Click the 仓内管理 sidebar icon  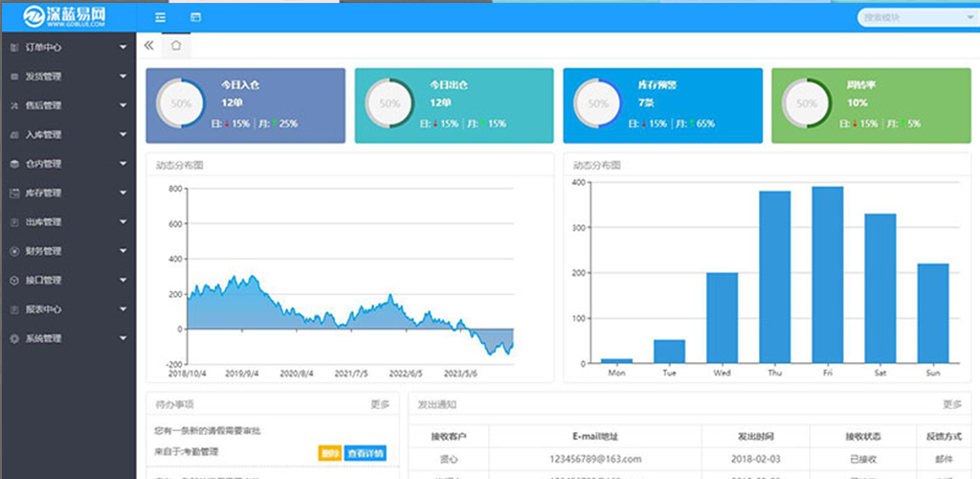click(x=14, y=164)
